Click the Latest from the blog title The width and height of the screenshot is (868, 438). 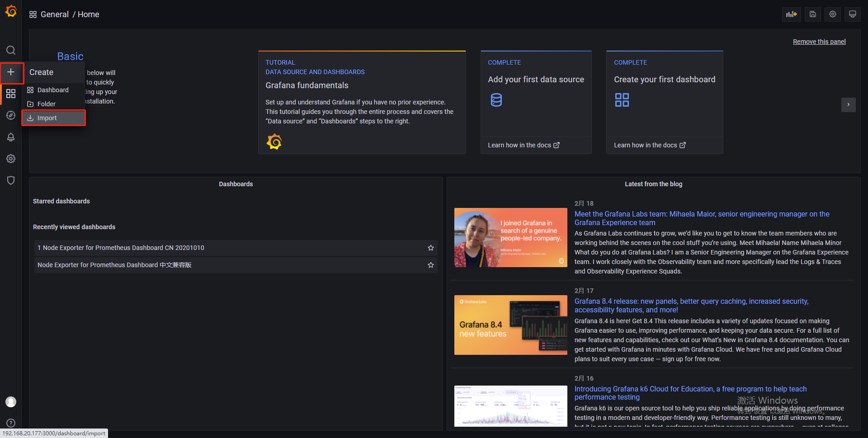[653, 184]
